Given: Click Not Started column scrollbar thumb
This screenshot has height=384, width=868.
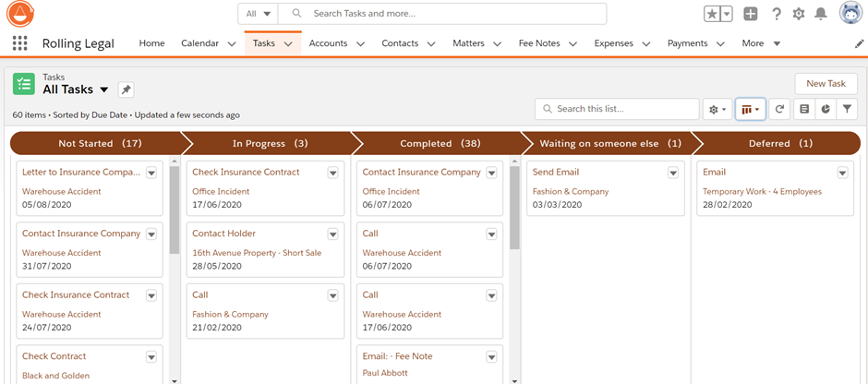Looking at the screenshot, I should pyautogui.click(x=175, y=210).
